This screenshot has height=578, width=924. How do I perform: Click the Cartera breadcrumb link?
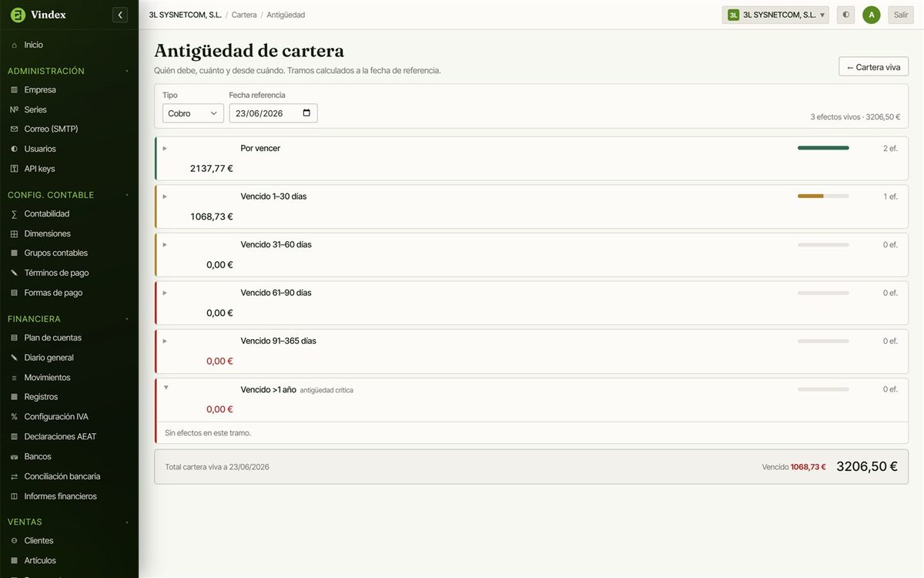[x=244, y=15]
